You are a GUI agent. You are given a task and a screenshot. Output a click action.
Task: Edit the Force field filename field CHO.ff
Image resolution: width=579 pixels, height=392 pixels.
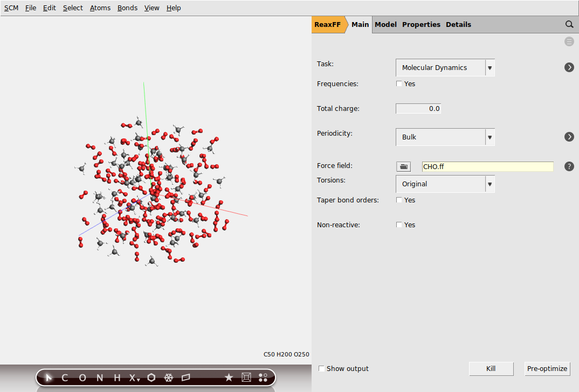[x=487, y=166]
